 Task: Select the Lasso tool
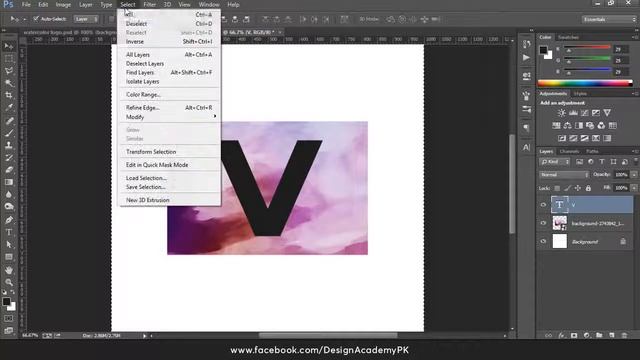point(9,71)
